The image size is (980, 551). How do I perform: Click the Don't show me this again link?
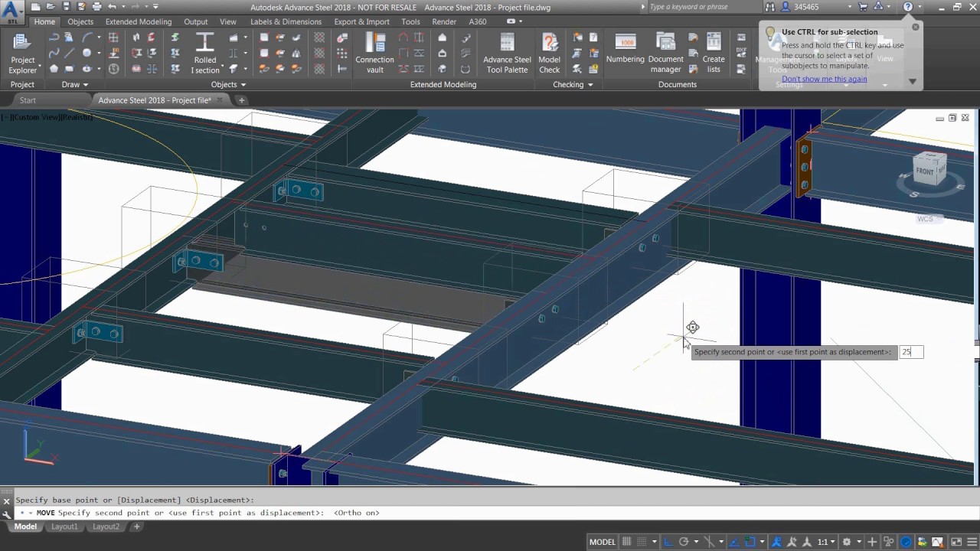coord(824,79)
